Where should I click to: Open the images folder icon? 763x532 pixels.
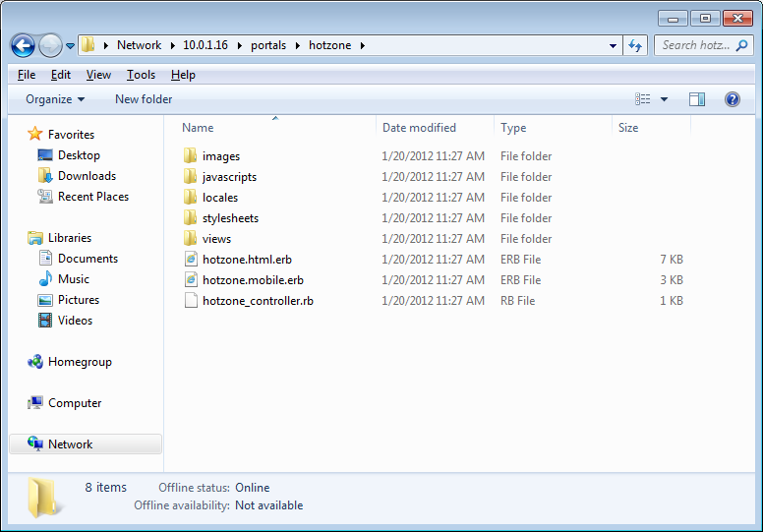point(191,156)
